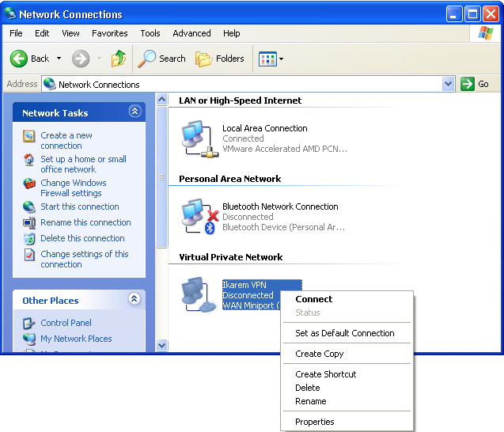Open the Help menu
This screenshot has height=432, width=504.
tap(231, 33)
